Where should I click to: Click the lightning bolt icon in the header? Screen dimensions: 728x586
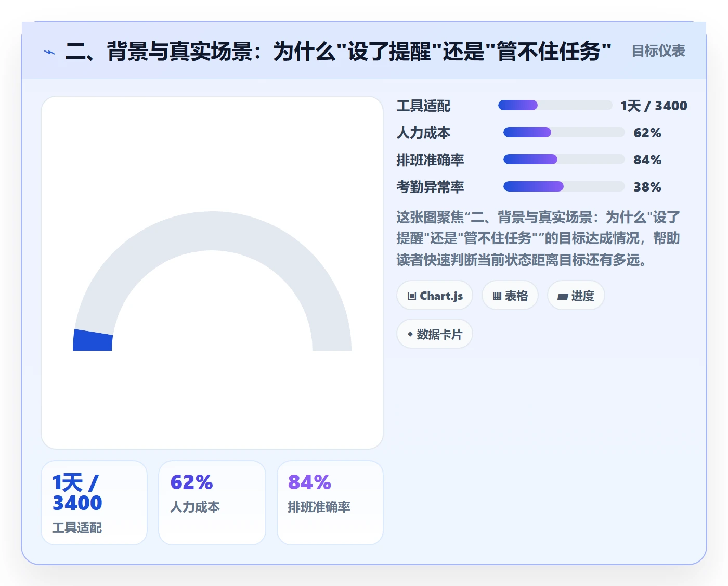click(x=49, y=52)
